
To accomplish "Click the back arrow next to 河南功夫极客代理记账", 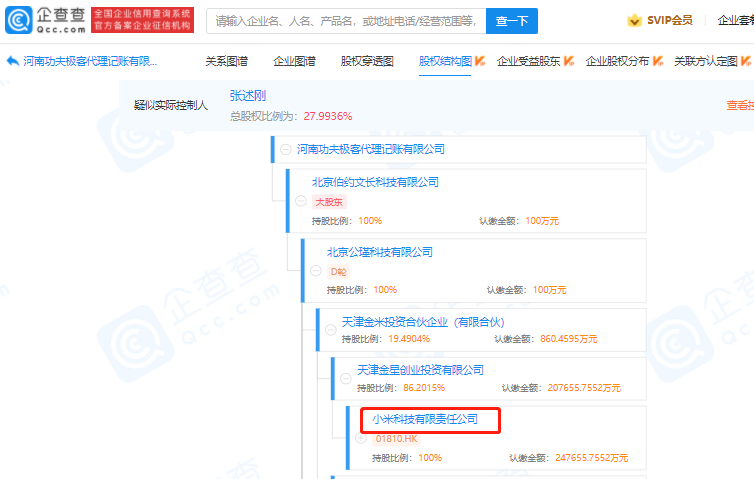I will pos(13,61).
